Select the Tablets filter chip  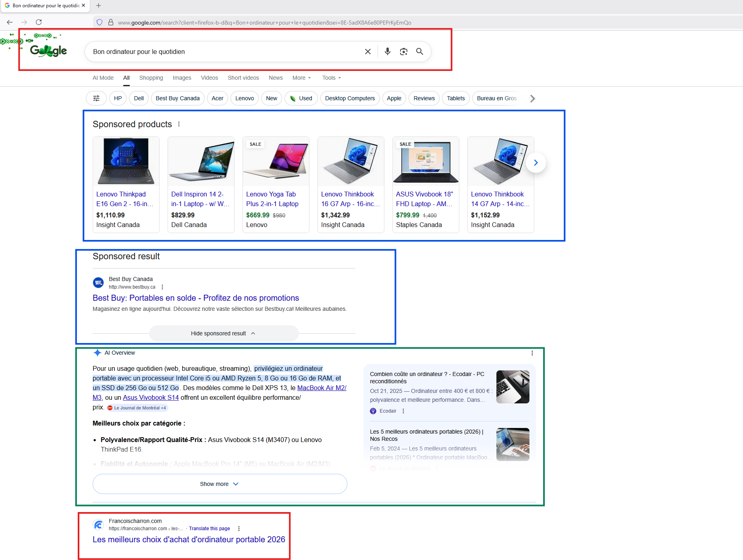[x=456, y=98]
